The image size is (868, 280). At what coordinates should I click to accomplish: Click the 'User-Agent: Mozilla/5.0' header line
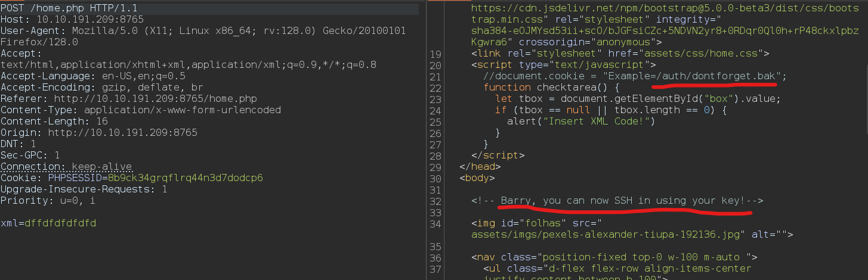point(203,31)
